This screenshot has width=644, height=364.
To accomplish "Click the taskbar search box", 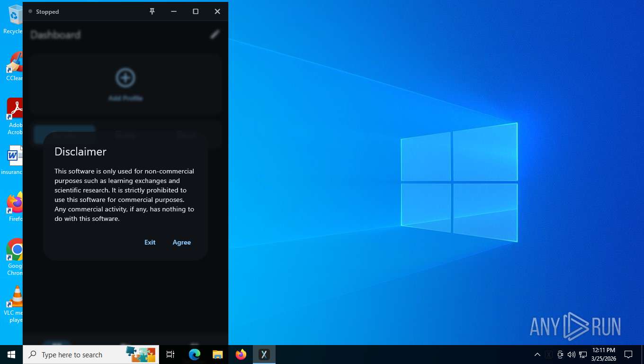I will [x=91, y=355].
